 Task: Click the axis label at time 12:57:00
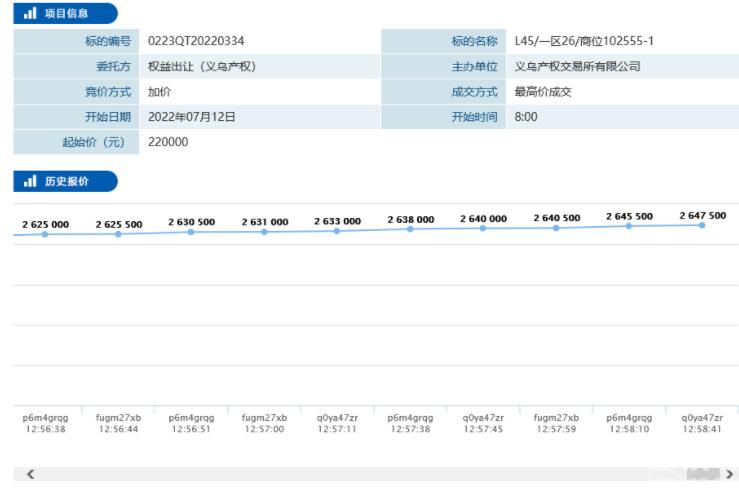click(x=264, y=428)
